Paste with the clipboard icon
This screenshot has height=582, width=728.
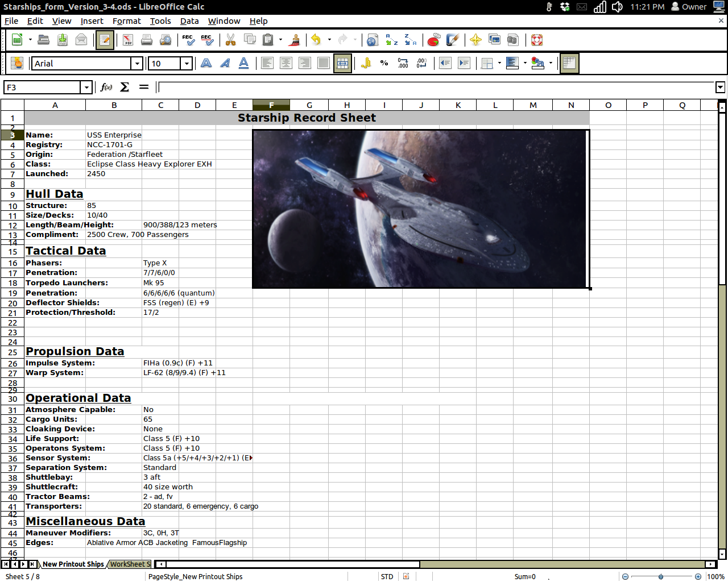point(268,40)
